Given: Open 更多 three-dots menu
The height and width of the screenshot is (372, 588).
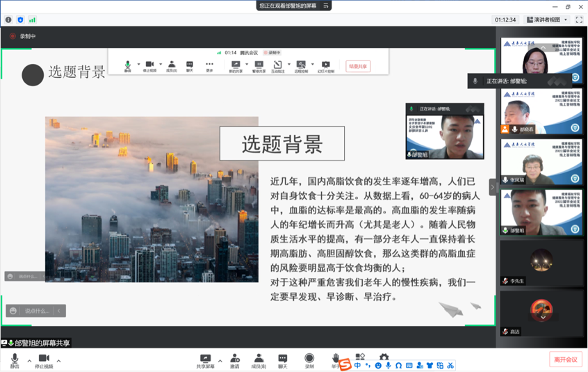Looking at the screenshot, I should (209, 66).
